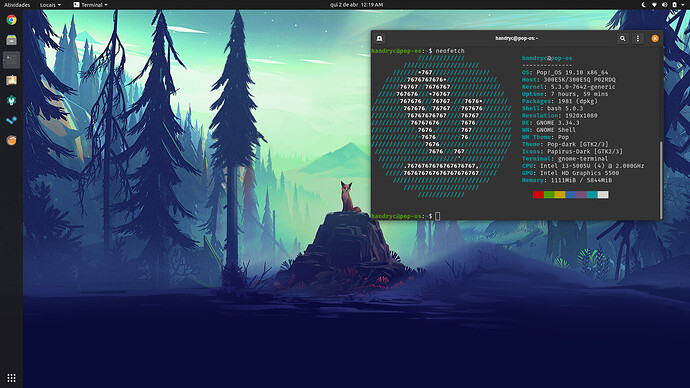690x388 pixels.
Task: Open the green dock app icon
Action: (11, 100)
